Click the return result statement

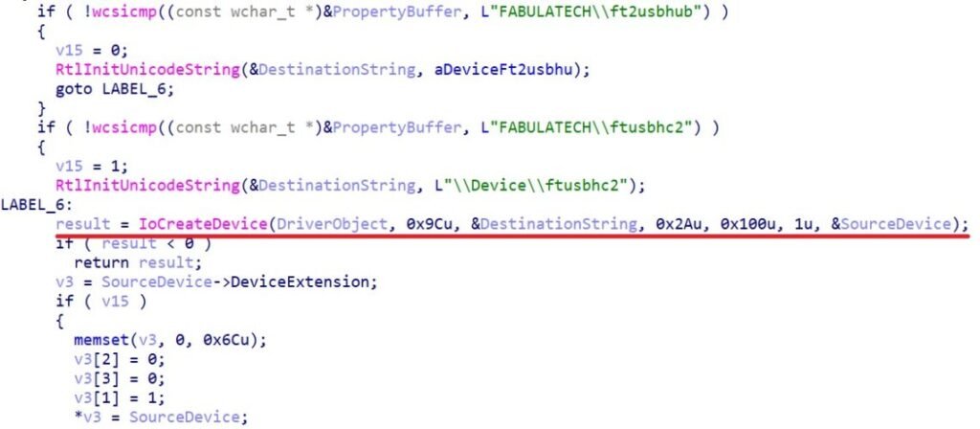138,262
